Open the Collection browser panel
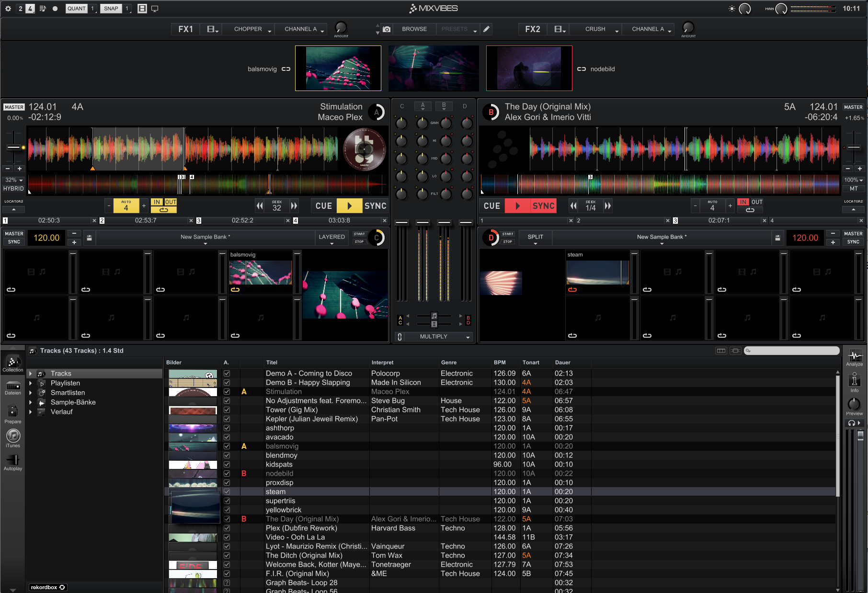Screen dimensions: 868x593 click(x=12, y=363)
